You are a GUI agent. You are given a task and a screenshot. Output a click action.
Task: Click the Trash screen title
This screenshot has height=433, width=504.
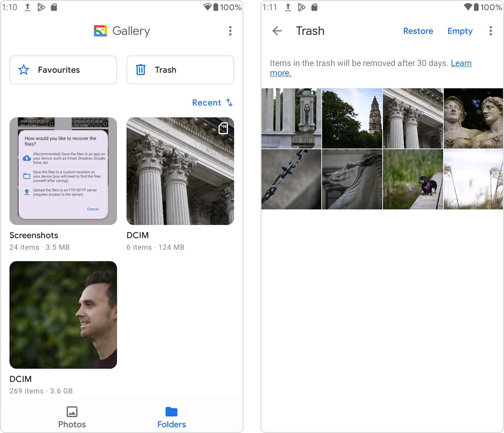310,31
